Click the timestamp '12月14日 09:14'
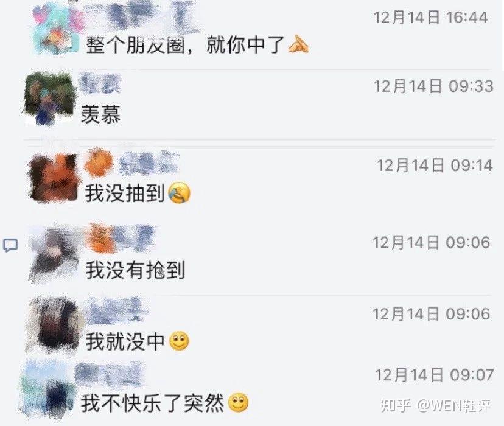The image size is (504, 426). pyautogui.click(x=435, y=166)
